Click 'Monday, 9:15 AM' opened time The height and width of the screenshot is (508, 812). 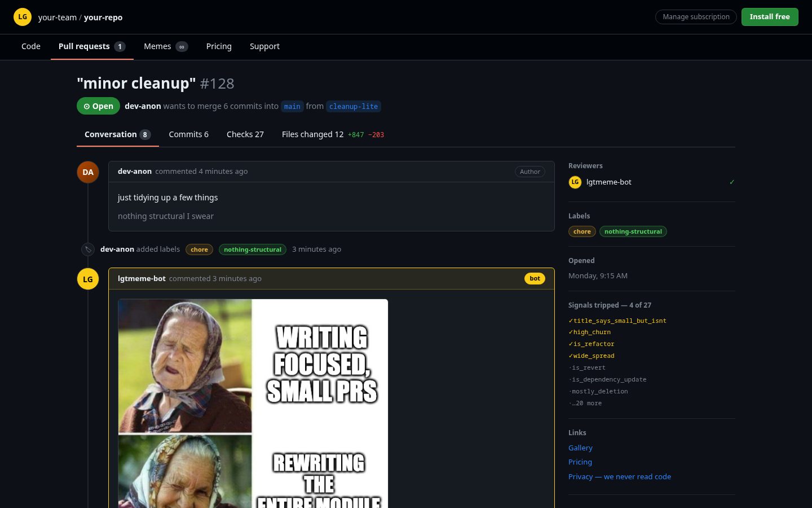coord(598,275)
